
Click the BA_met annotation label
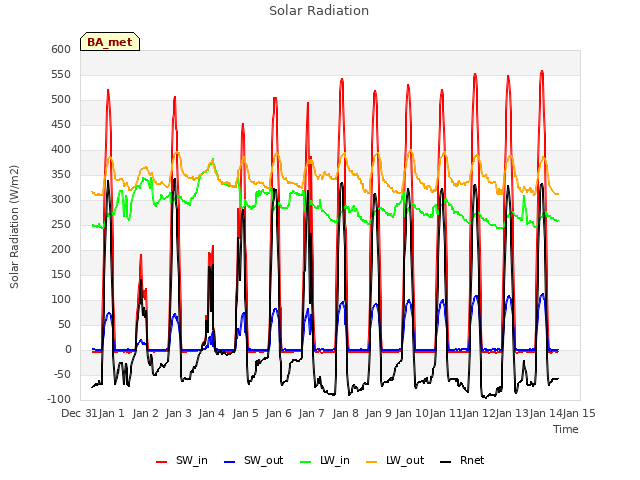pos(110,42)
